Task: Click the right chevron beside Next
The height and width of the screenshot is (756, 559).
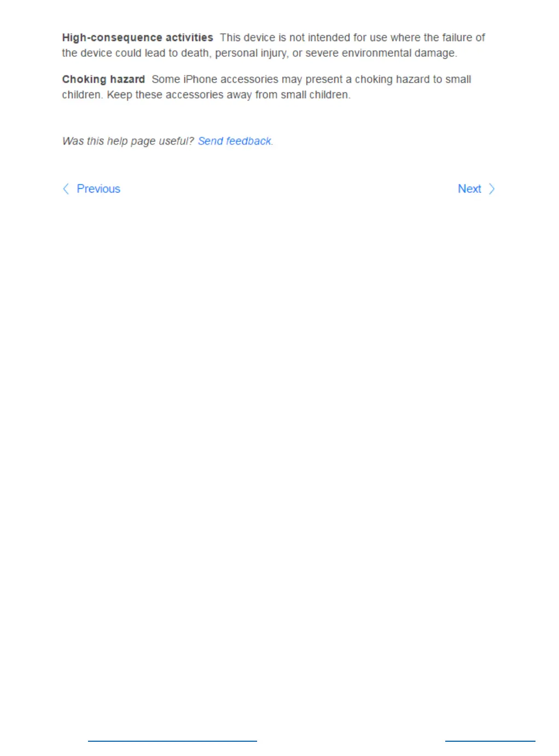Action: pyautogui.click(x=492, y=189)
